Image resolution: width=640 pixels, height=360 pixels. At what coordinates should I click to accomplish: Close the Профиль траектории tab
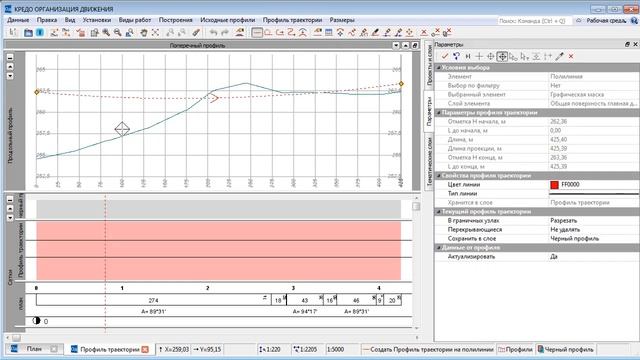click(x=145, y=349)
